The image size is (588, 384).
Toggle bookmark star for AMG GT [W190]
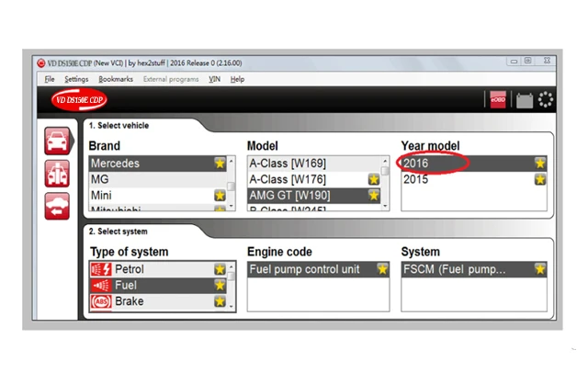(374, 196)
